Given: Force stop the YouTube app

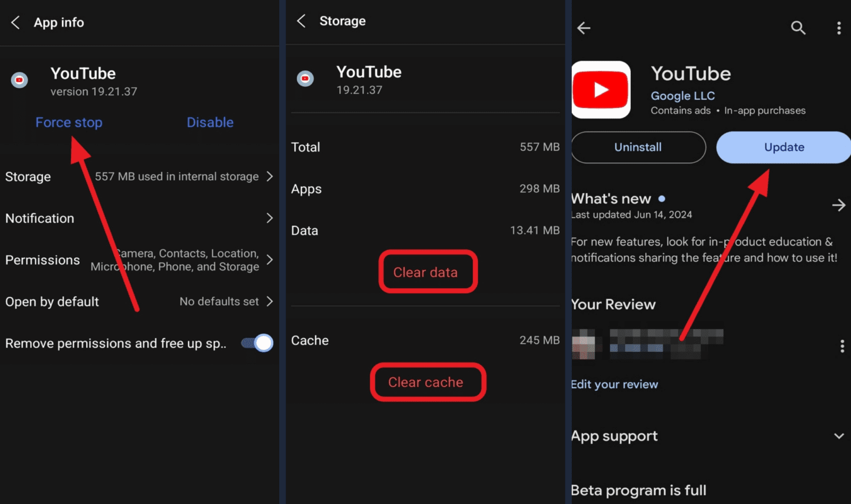Looking at the screenshot, I should [x=69, y=122].
